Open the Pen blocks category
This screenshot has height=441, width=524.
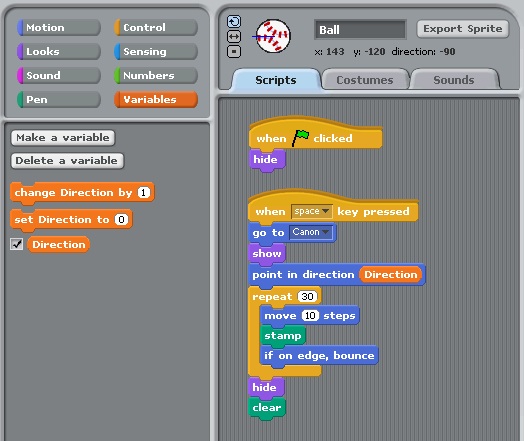59,100
